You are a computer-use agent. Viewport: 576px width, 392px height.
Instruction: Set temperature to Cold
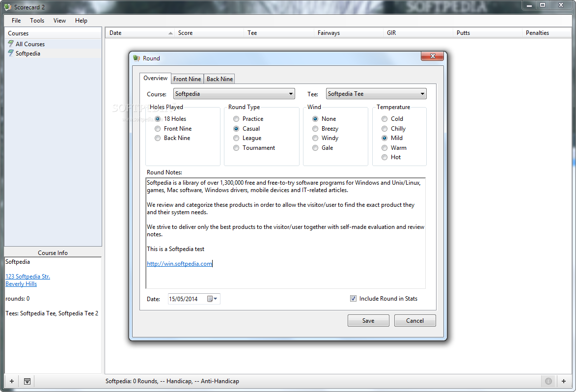click(392, 119)
